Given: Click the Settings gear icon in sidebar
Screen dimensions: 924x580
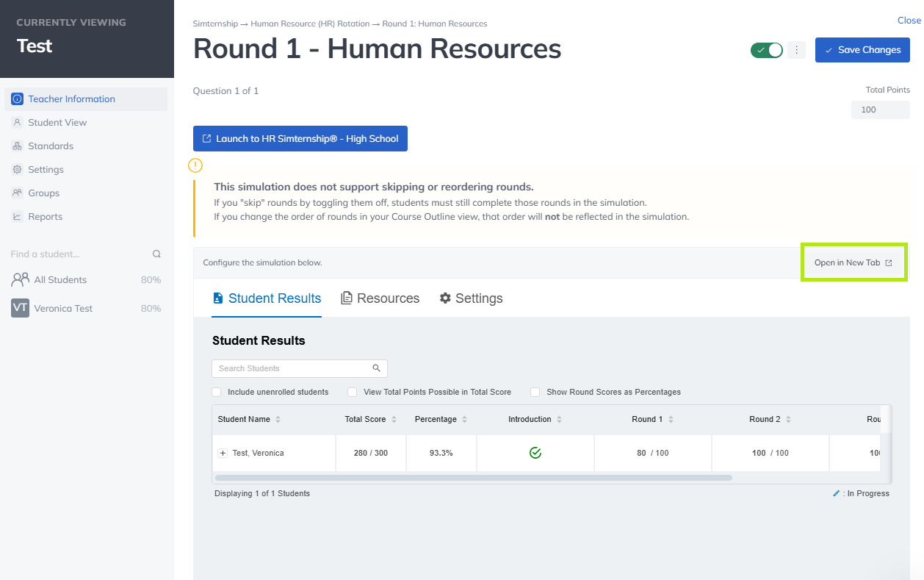Looking at the screenshot, I should point(18,170).
